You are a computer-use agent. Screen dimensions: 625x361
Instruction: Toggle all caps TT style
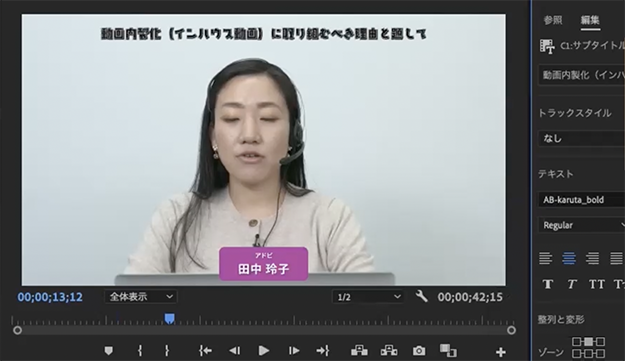click(x=597, y=284)
